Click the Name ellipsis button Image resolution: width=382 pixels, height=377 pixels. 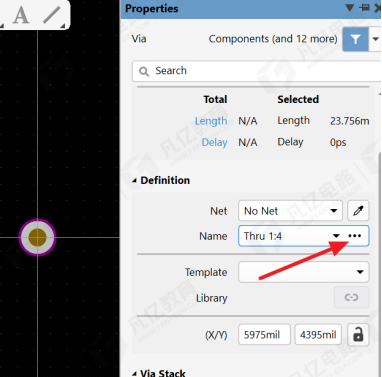click(x=355, y=236)
